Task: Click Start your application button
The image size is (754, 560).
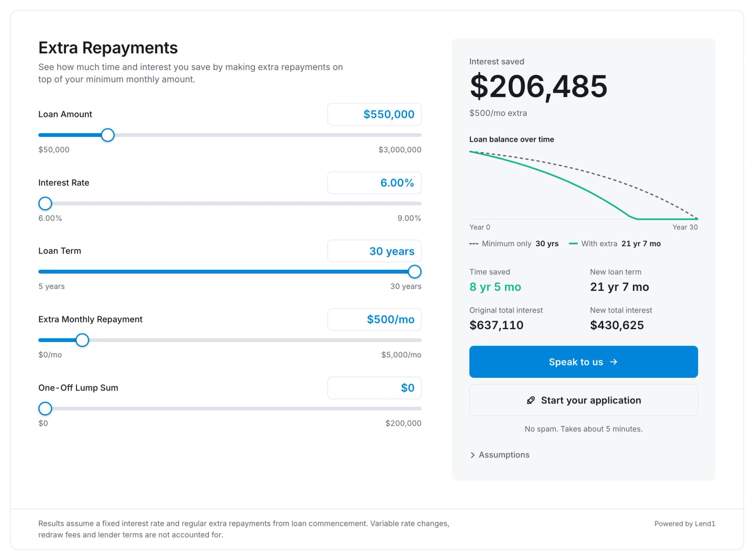Action: click(584, 400)
